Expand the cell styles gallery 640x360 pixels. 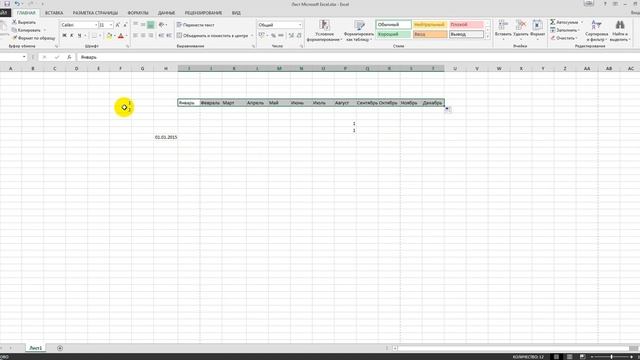[x=487, y=37]
